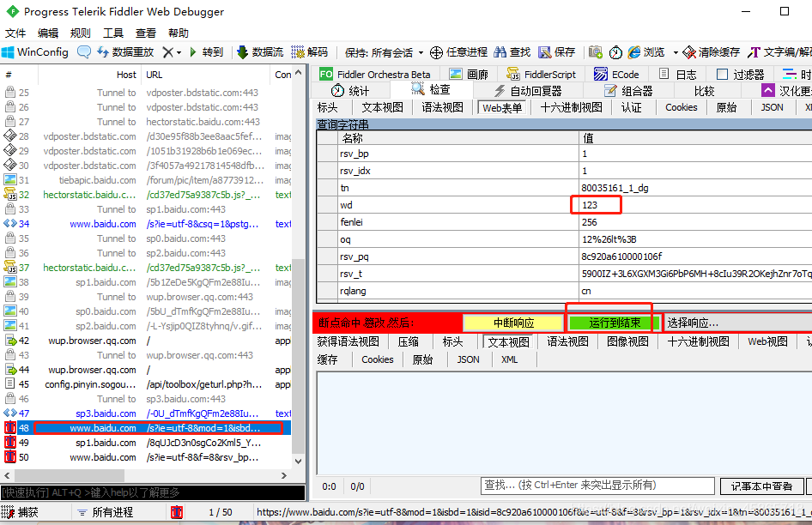Open the Keep All Sessions (保持) dropdown

click(384, 53)
